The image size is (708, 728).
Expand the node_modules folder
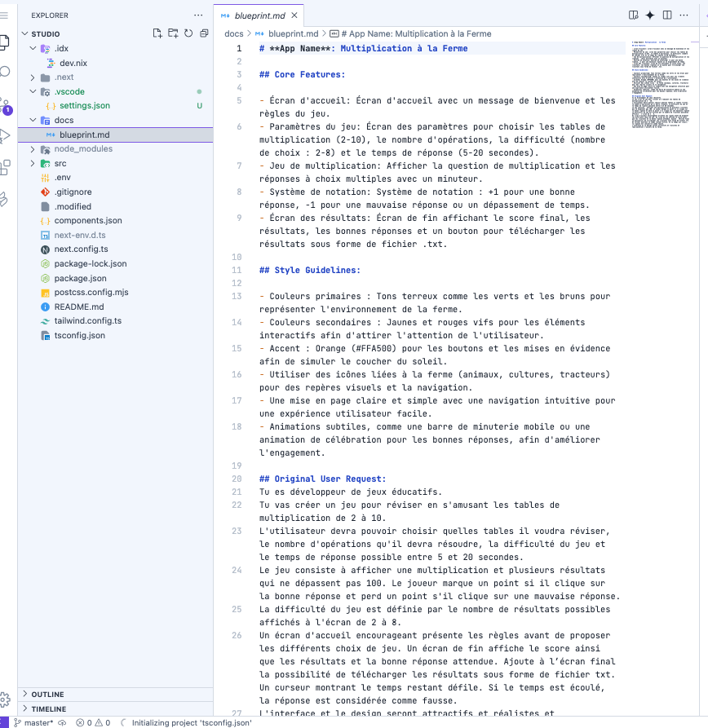83,149
